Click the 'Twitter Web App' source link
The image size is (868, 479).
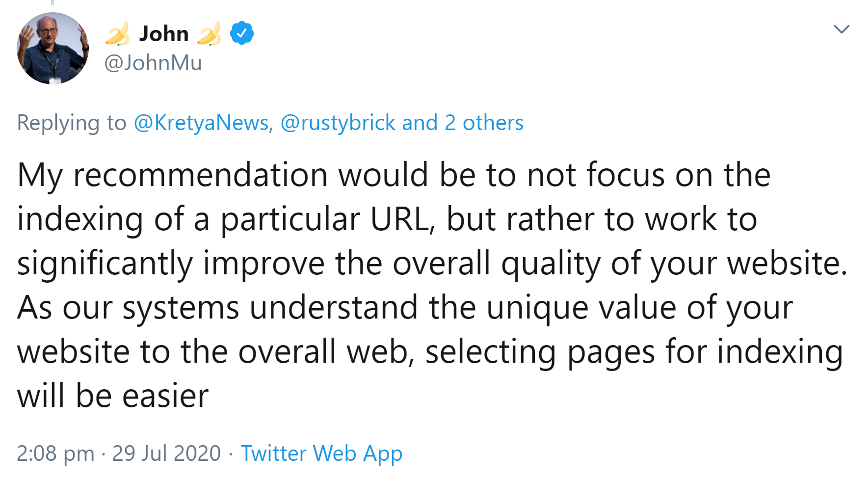(x=320, y=453)
